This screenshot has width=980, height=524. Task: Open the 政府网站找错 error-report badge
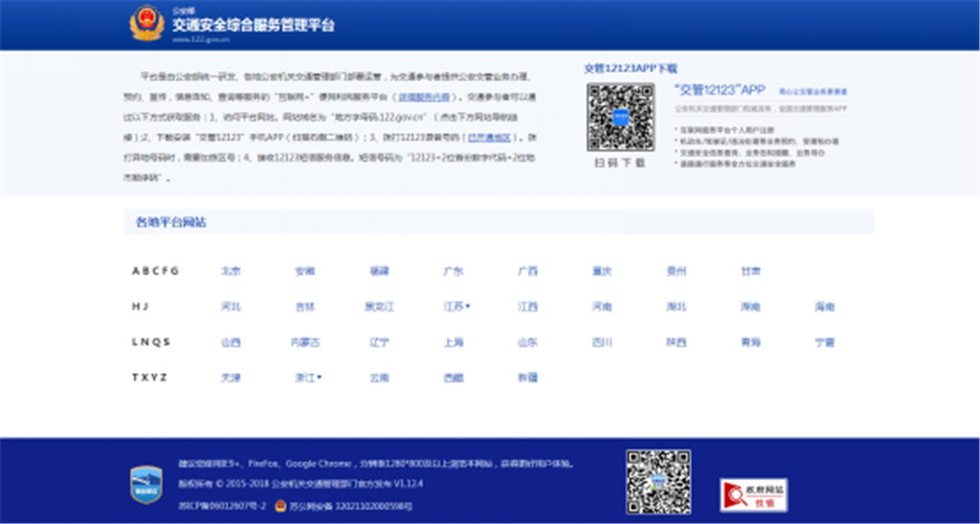(x=753, y=494)
